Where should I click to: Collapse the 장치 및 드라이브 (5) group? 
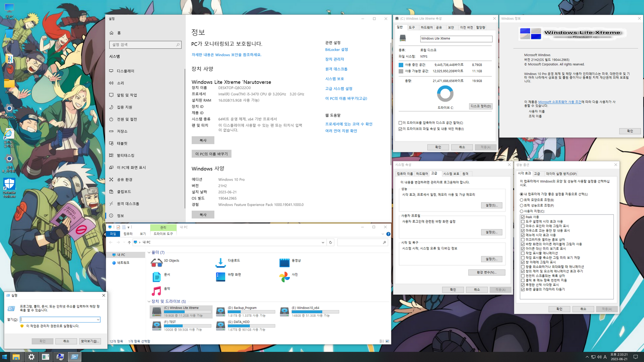click(149, 301)
